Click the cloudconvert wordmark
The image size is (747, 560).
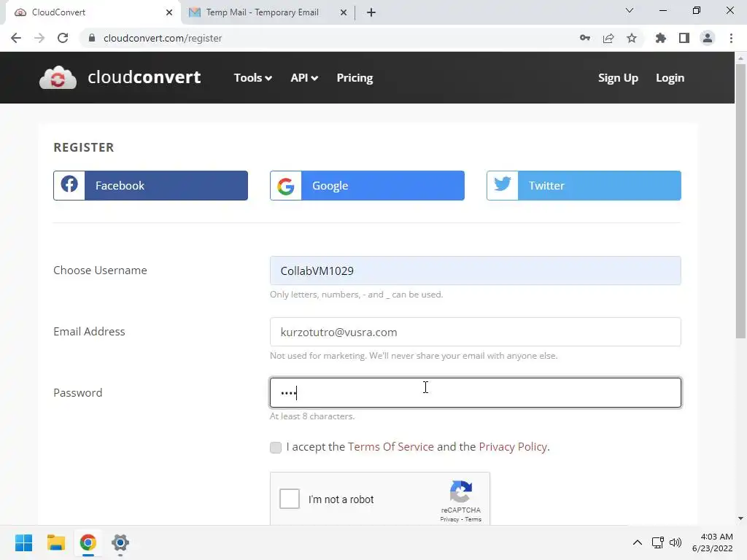coord(144,77)
